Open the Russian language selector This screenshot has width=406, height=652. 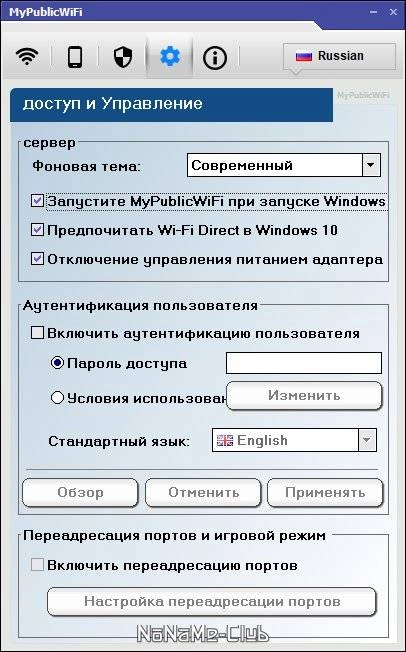pos(339,56)
